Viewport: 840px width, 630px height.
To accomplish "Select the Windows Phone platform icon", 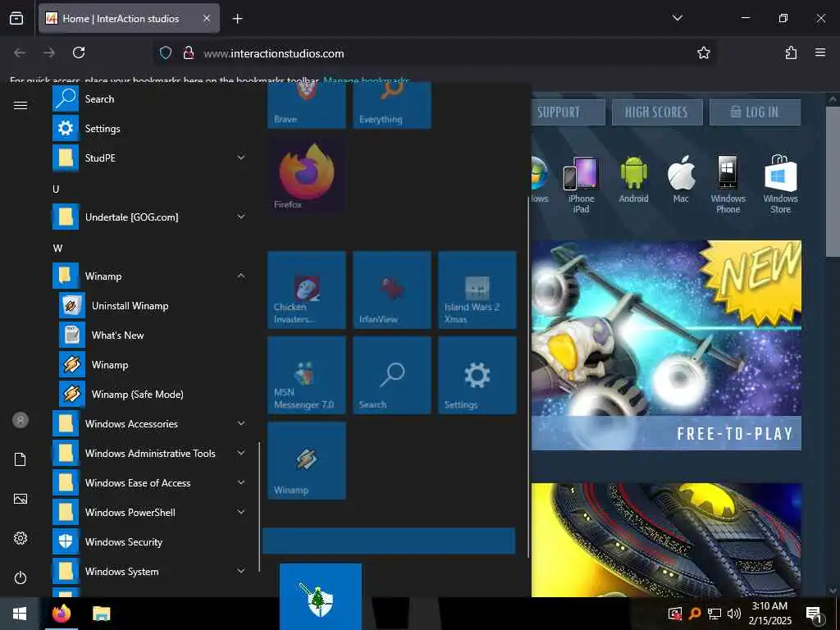I will [728, 185].
